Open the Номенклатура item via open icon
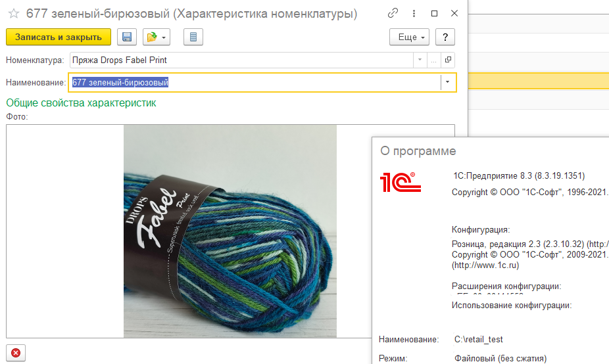 pos(448,60)
